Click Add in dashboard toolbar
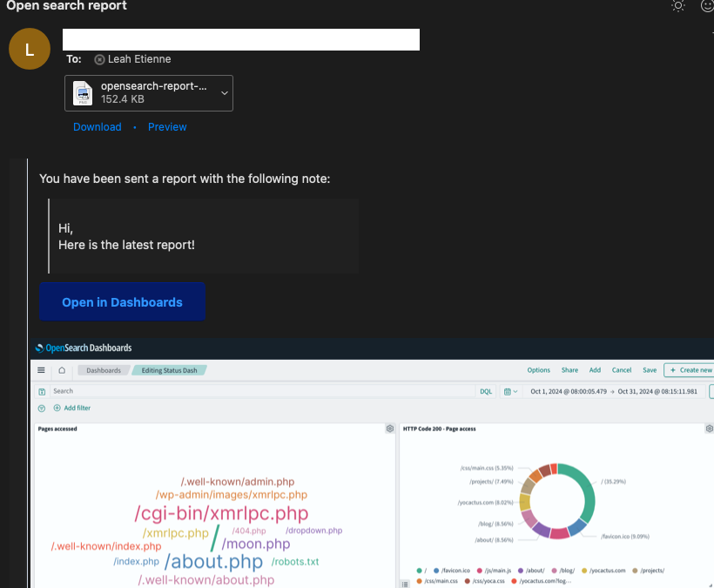The height and width of the screenshot is (588, 714). click(x=596, y=370)
